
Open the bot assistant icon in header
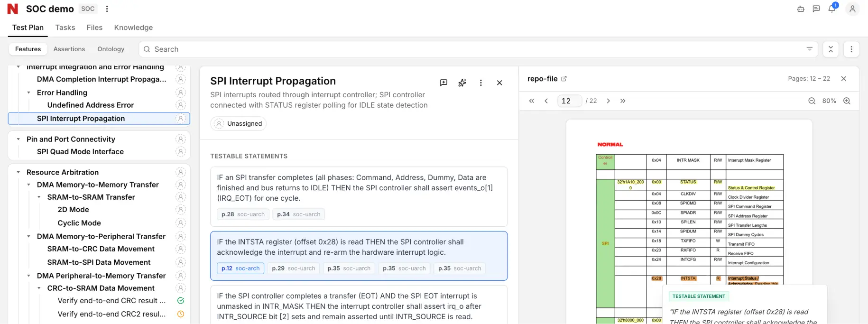(801, 9)
